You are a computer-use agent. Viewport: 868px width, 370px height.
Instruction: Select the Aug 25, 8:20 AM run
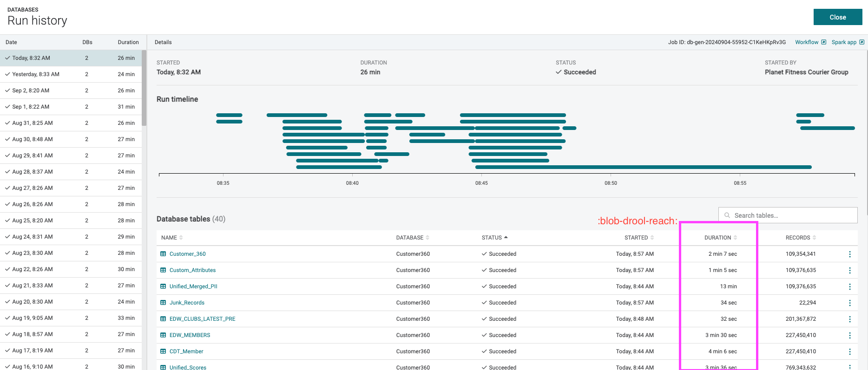tap(71, 221)
